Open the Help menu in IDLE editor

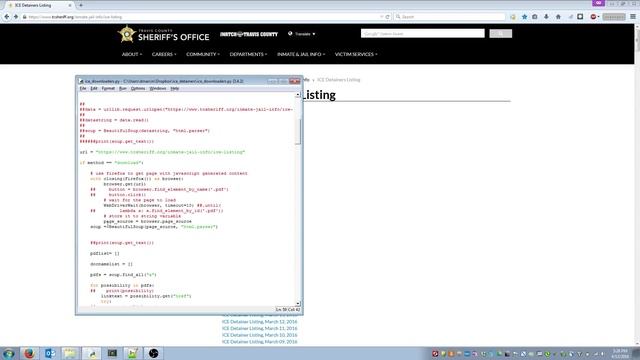[175, 89]
